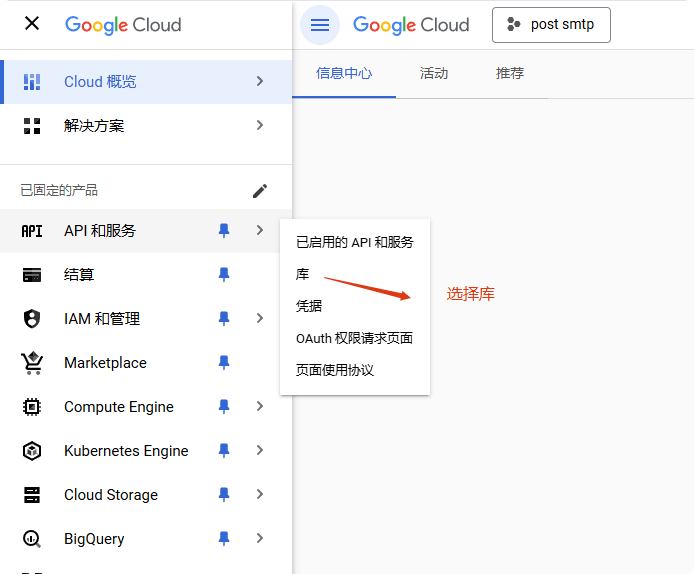
Task: Expand API 和服务 submenu chevron
Action: (260, 230)
